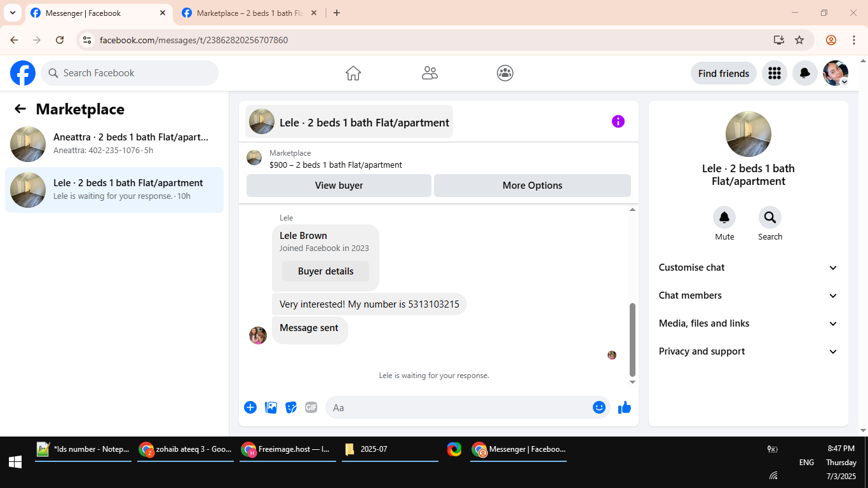Open the Groups icon in top navigation
The image size is (868, 488).
pos(505,73)
